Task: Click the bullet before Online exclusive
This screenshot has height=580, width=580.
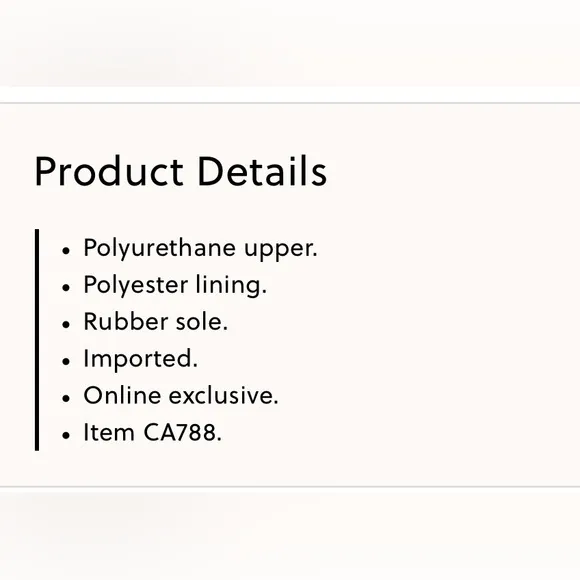Action: click(x=66, y=398)
